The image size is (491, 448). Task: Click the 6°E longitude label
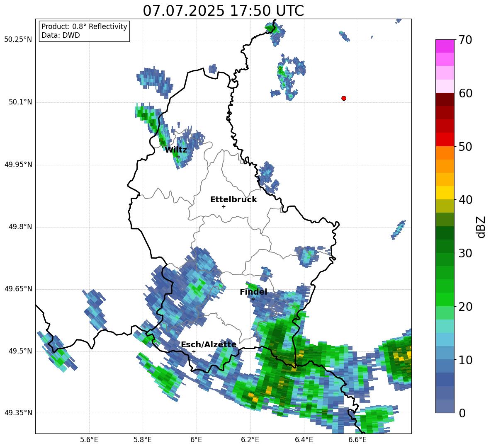click(196, 440)
